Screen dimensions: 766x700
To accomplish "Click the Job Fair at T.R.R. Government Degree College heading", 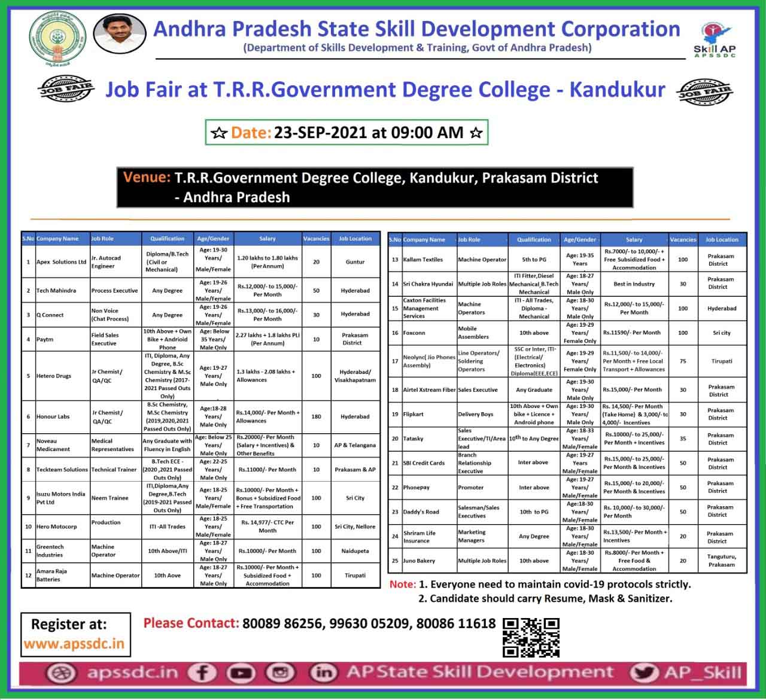I will point(385,90).
